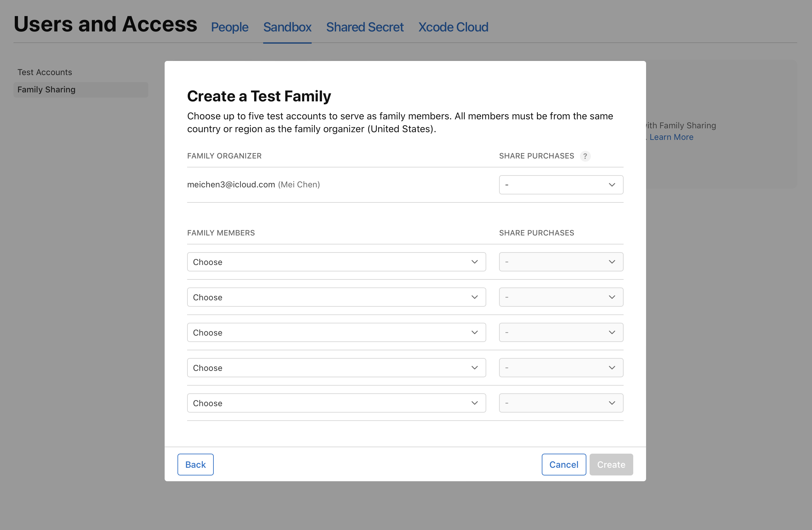The image size is (812, 530).
Task: Open the Learn More link
Action: click(671, 137)
